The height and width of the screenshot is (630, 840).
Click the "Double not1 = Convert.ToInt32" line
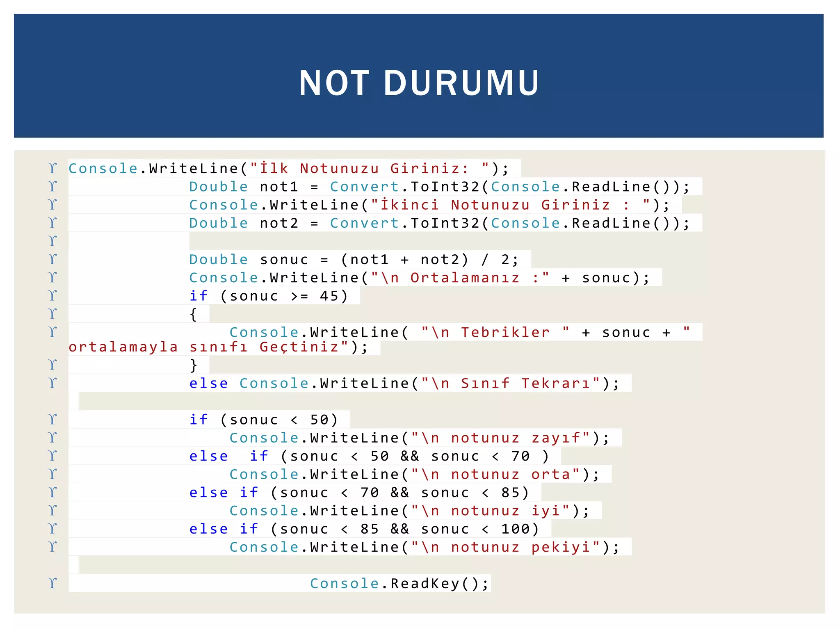[x=440, y=187]
